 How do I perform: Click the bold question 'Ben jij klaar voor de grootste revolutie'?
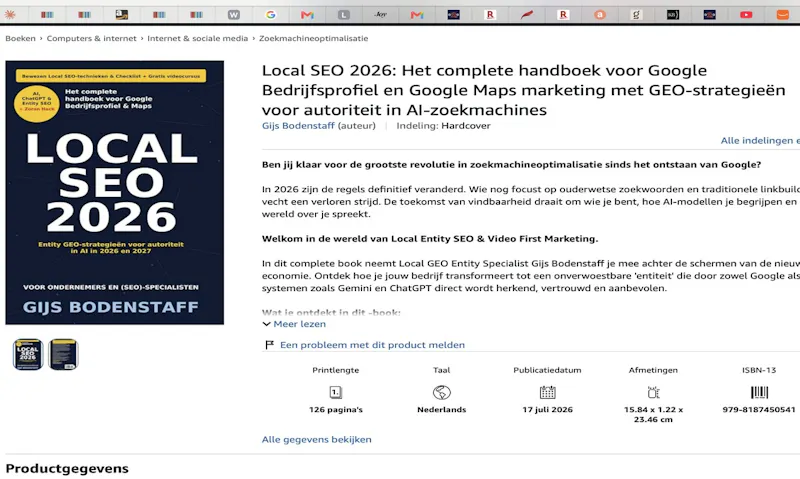click(x=511, y=165)
